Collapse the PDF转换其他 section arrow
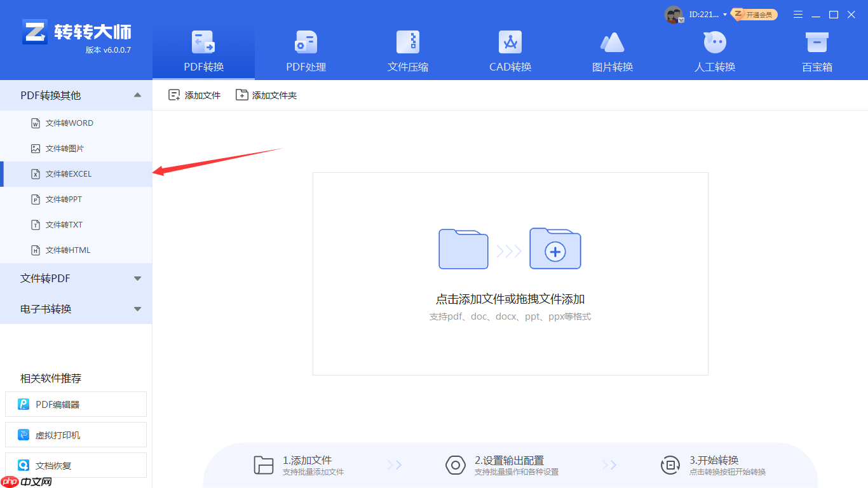 click(x=137, y=95)
